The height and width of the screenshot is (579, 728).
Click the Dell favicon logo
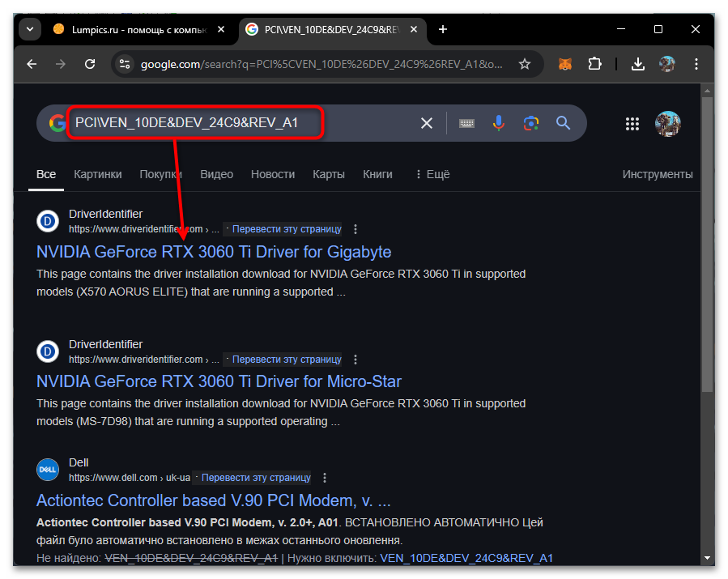click(x=48, y=470)
